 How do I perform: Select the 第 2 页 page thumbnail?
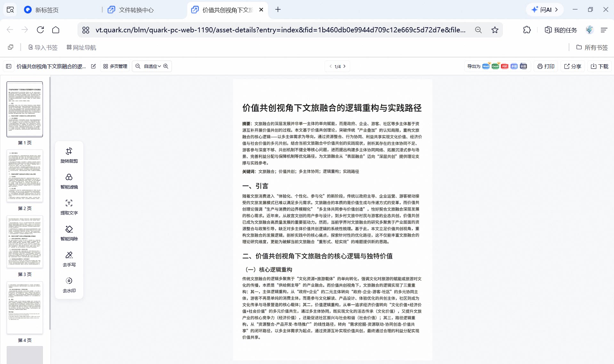[x=25, y=176]
